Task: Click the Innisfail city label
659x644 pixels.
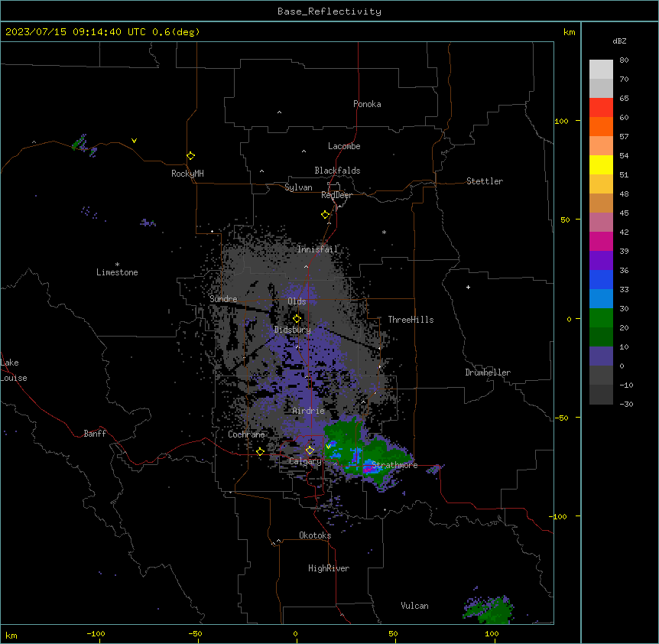Action: [317, 249]
